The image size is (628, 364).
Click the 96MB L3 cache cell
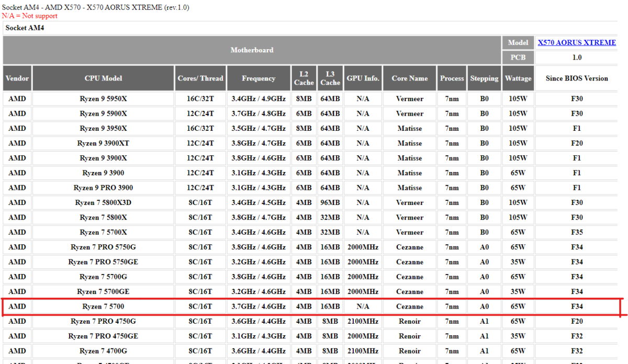[330, 202]
